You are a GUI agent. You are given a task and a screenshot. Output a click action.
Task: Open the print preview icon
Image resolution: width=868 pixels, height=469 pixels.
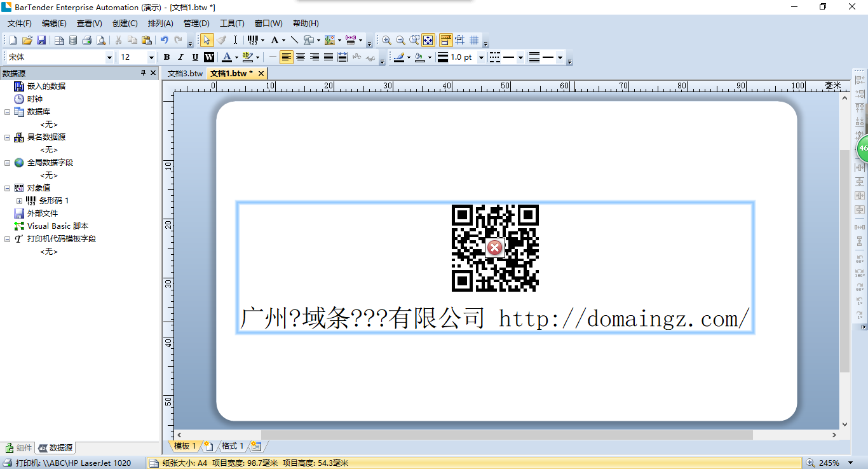tap(101, 40)
